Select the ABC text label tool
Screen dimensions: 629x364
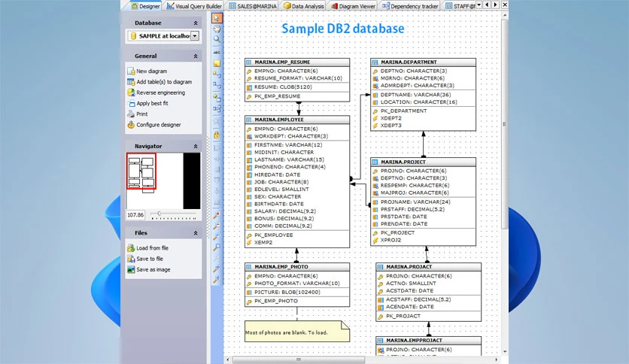pyautogui.click(x=217, y=53)
